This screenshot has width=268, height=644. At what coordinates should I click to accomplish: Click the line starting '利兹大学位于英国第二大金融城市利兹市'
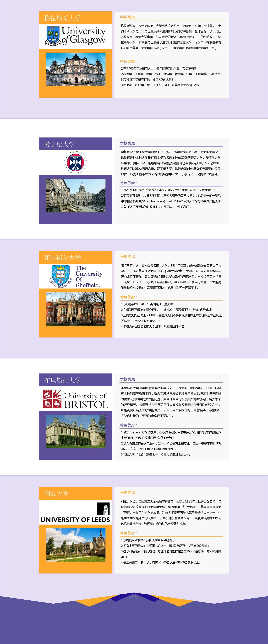click(171, 502)
